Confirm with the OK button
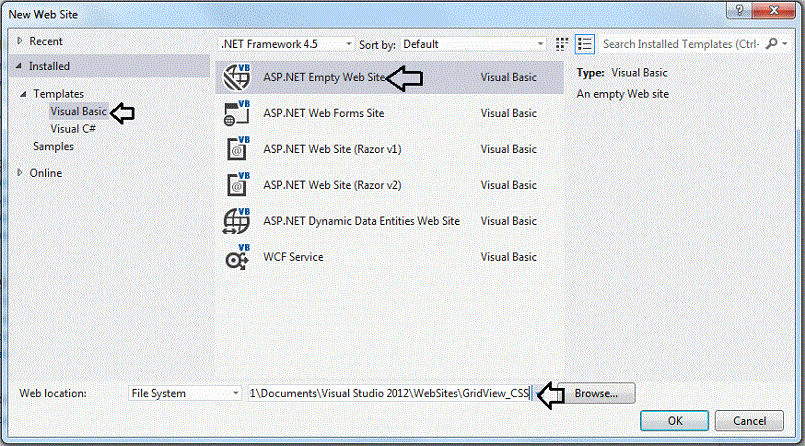 [675, 421]
